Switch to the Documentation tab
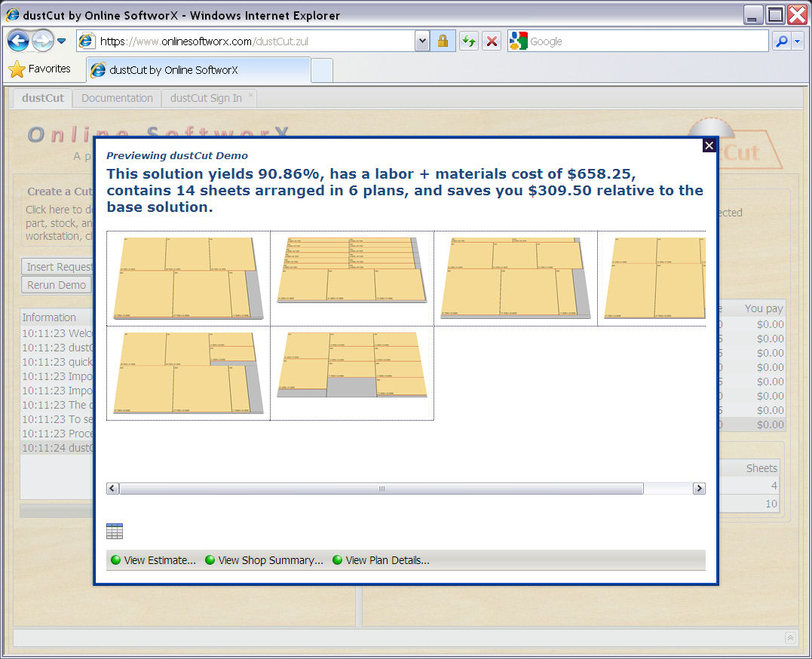 (117, 98)
